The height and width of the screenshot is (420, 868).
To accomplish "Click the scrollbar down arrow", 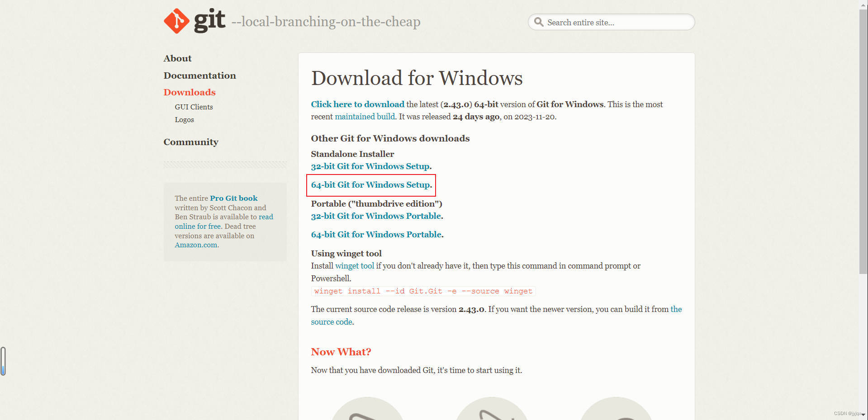I will tap(863, 415).
